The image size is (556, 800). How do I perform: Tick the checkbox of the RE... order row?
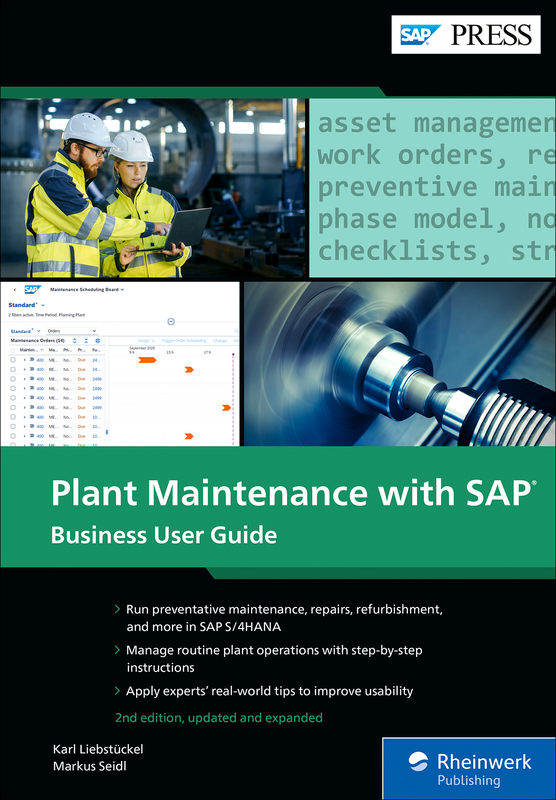[13, 369]
